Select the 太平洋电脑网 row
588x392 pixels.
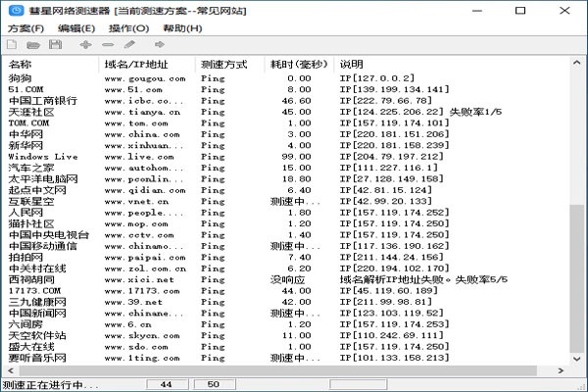click(287, 179)
